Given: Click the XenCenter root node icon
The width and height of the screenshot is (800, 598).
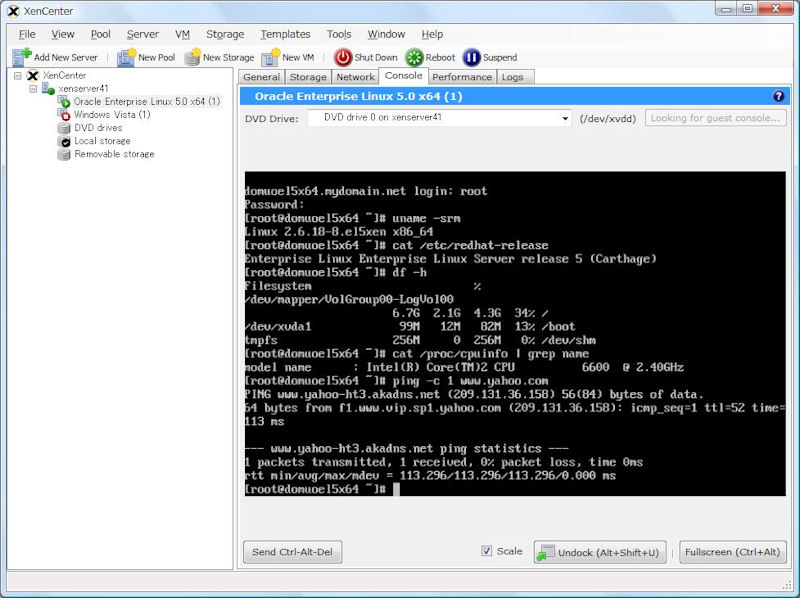Looking at the screenshot, I should pos(33,76).
